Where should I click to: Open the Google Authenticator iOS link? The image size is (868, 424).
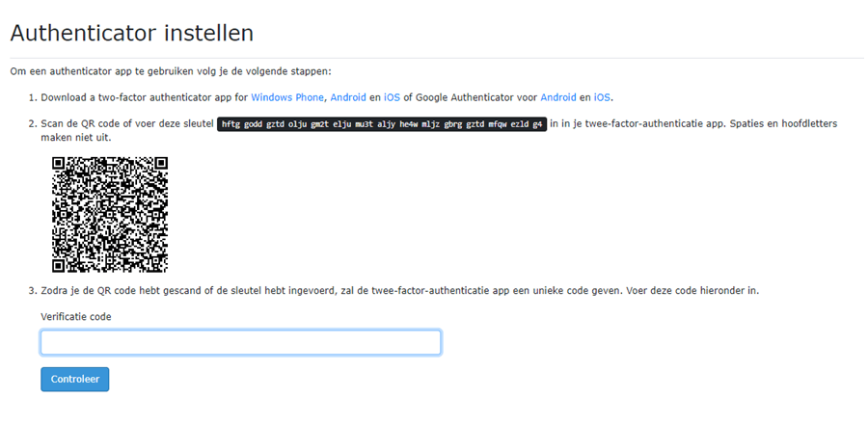pos(602,97)
